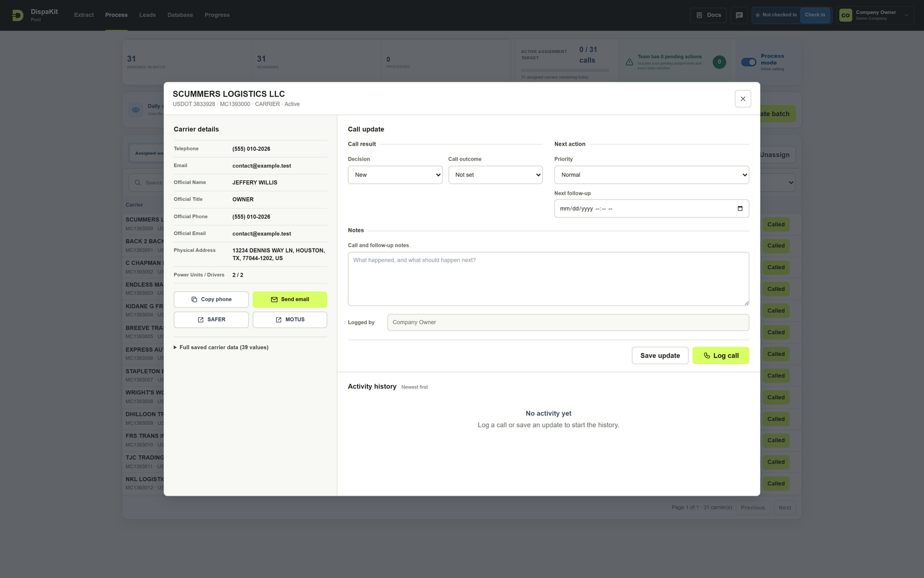This screenshot has height=578, width=924.
Task: Click the CO company avatar
Action: coord(845,15)
